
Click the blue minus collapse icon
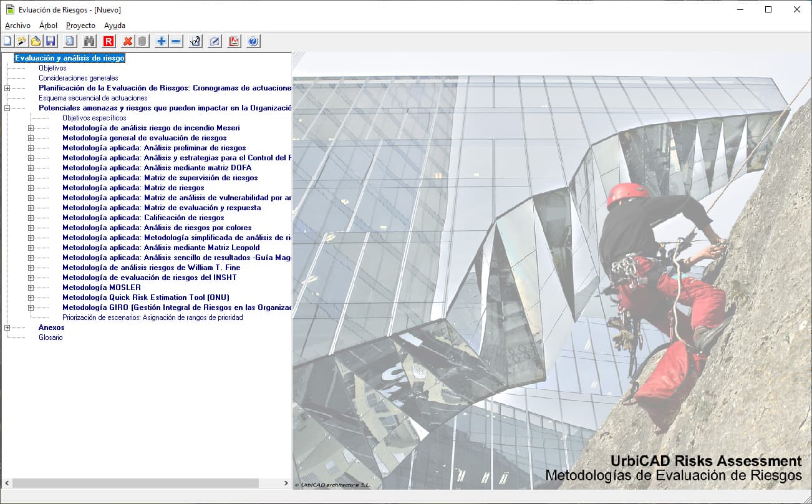pyautogui.click(x=176, y=42)
